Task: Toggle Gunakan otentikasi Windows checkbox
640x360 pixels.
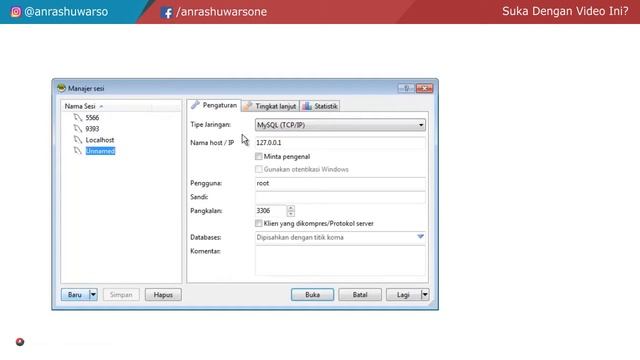Action: click(258, 169)
